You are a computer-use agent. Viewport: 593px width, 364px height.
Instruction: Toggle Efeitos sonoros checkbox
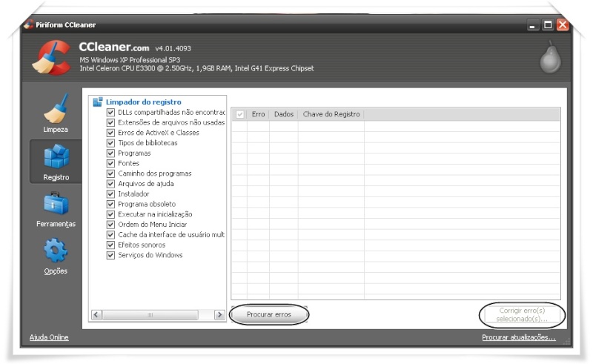110,245
